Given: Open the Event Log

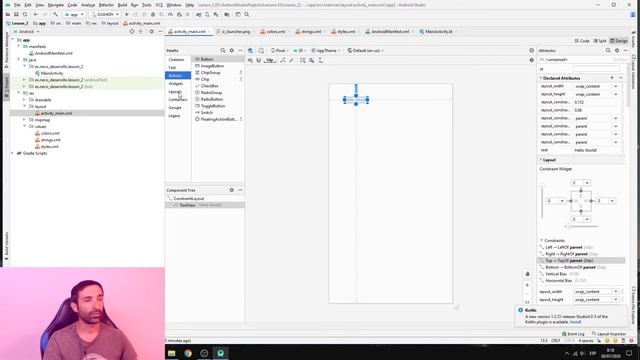Looking at the screenshot, I should point(573,334).
